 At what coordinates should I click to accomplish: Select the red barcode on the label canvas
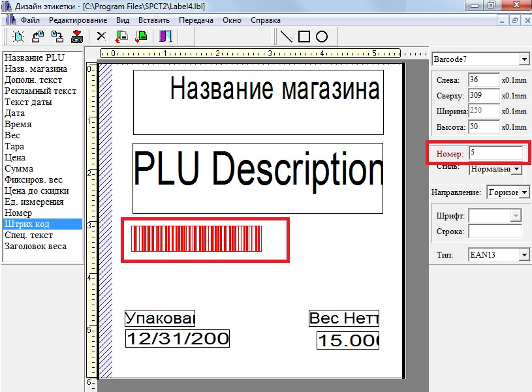(196, 239)
